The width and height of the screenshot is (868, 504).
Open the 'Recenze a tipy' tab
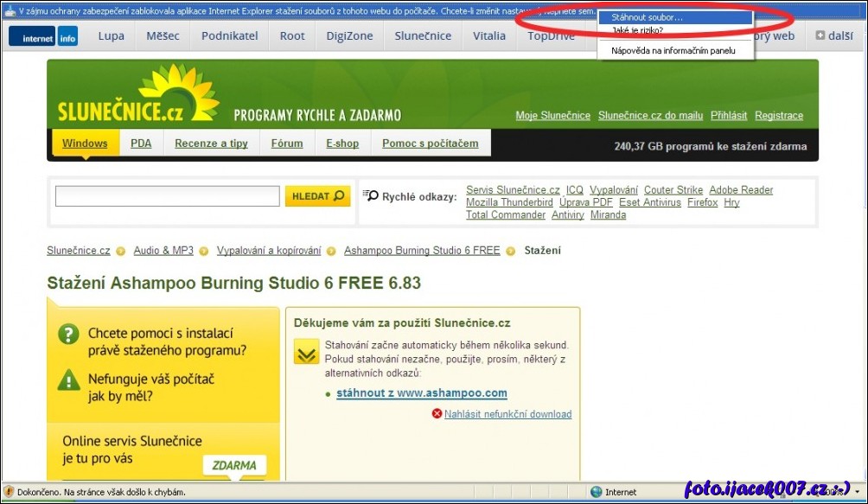click(x=211, y=144)
